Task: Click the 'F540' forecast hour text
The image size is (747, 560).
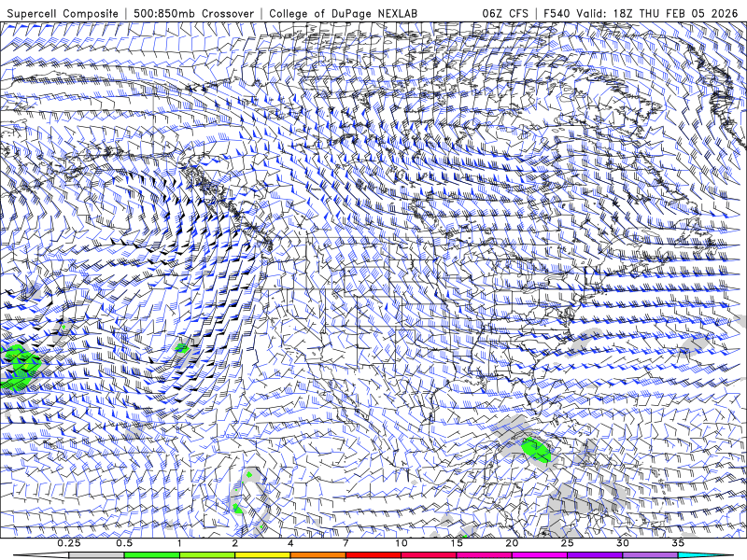Action: 557,13
